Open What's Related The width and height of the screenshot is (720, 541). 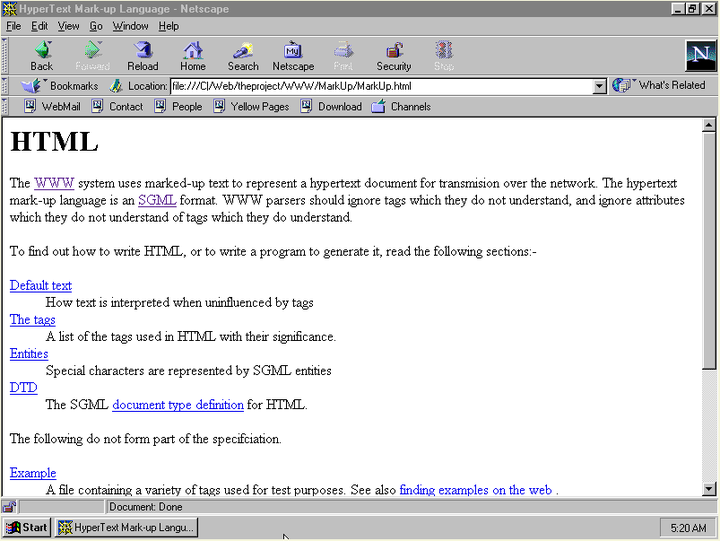(x=659, y=85)
